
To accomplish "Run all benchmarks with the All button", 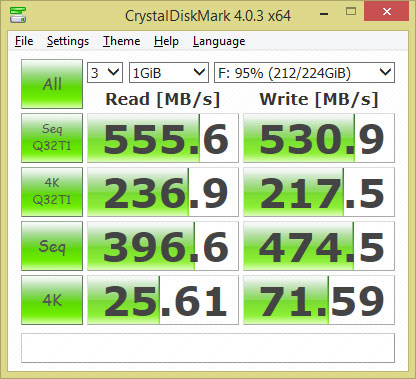I will [x=52, y=84].
